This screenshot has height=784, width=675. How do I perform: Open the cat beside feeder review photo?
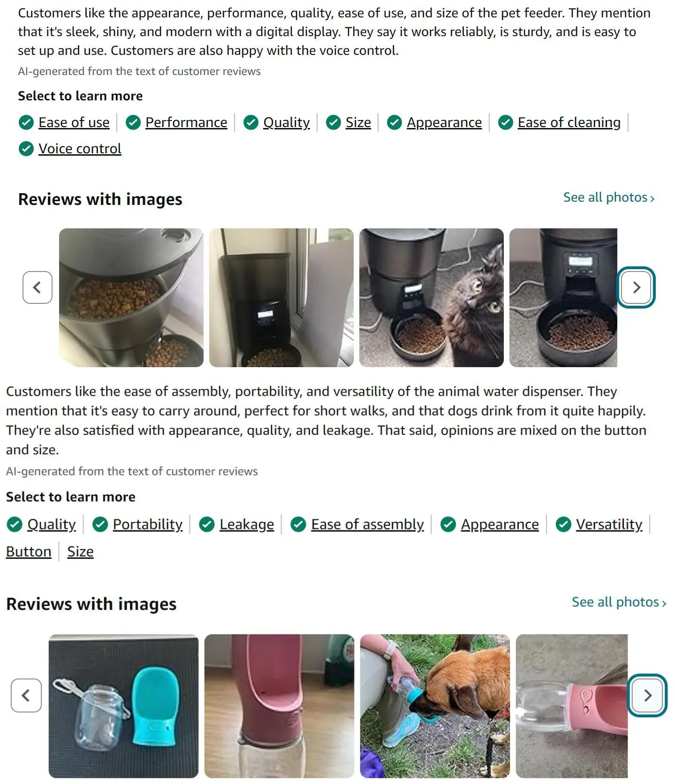[432, 298]
